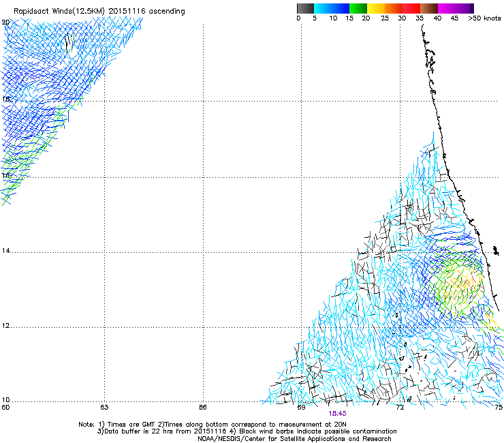Click the '25' label under the color bar

coord(385,18)
